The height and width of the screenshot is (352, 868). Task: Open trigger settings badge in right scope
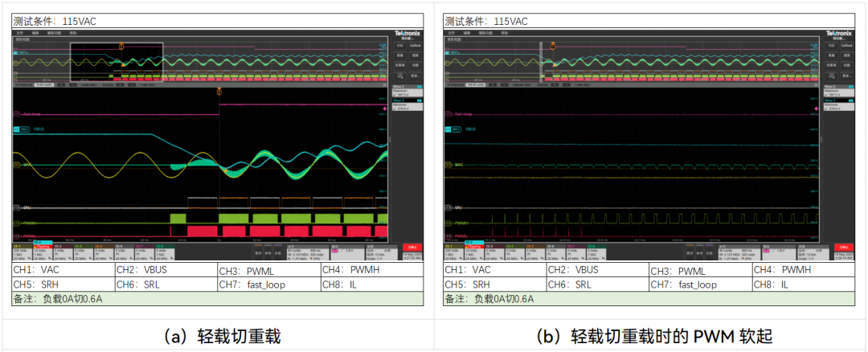(780, 252)
